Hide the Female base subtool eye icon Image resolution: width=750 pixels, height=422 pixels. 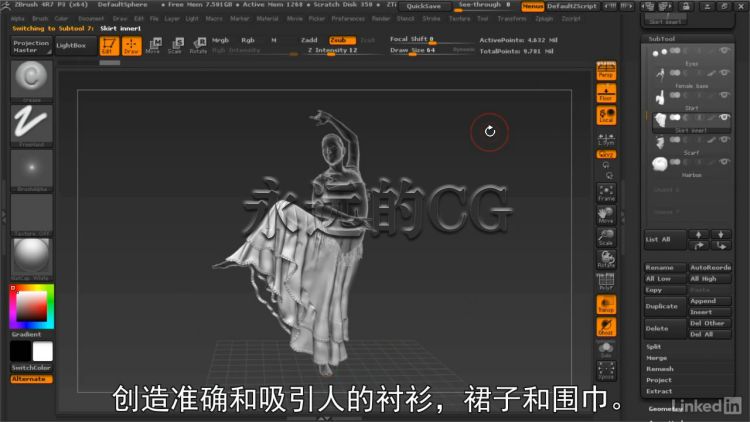pos(724,73)
